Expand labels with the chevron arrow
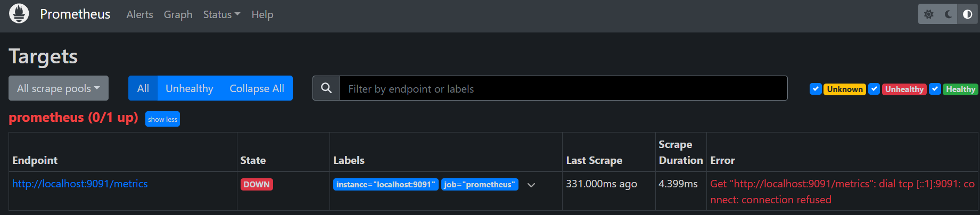The width and height of the screenshot is (980, 215). (x=531, y=185)
